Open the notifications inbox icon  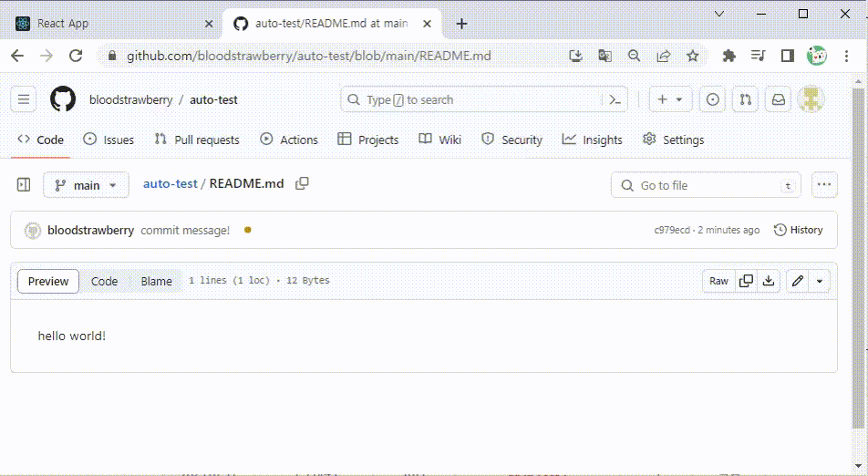[779, 99]
